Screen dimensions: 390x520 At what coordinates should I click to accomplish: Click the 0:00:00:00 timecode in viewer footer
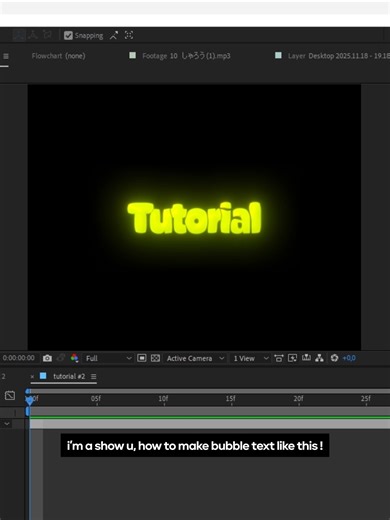coord(18,358)
